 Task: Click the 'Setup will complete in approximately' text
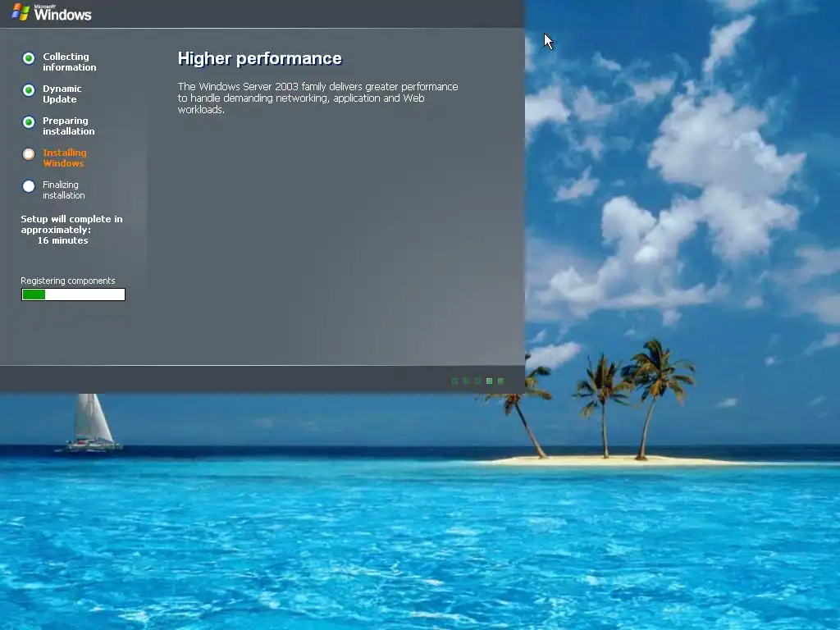tap(72, 225)
